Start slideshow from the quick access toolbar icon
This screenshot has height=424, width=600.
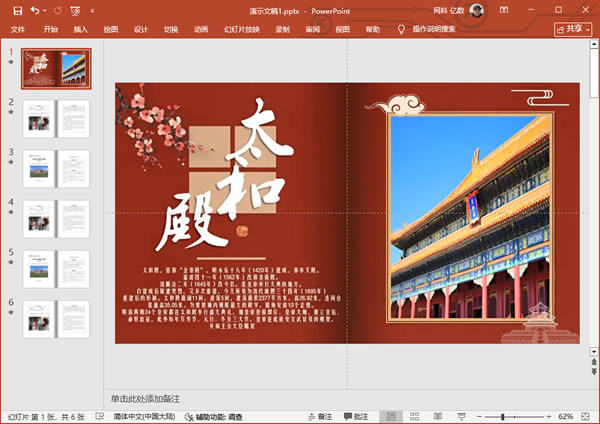[76, 10]
